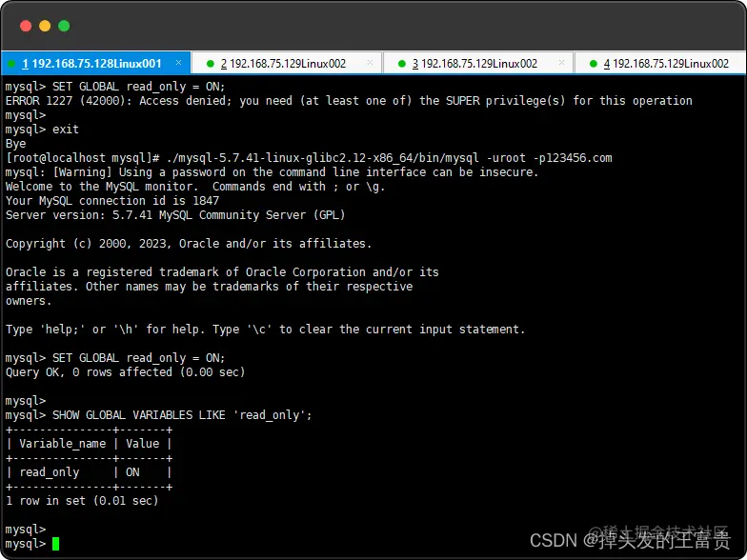747x560 pixels.
Task: Click the green maximize dot
Action: (x=64, y=26)
